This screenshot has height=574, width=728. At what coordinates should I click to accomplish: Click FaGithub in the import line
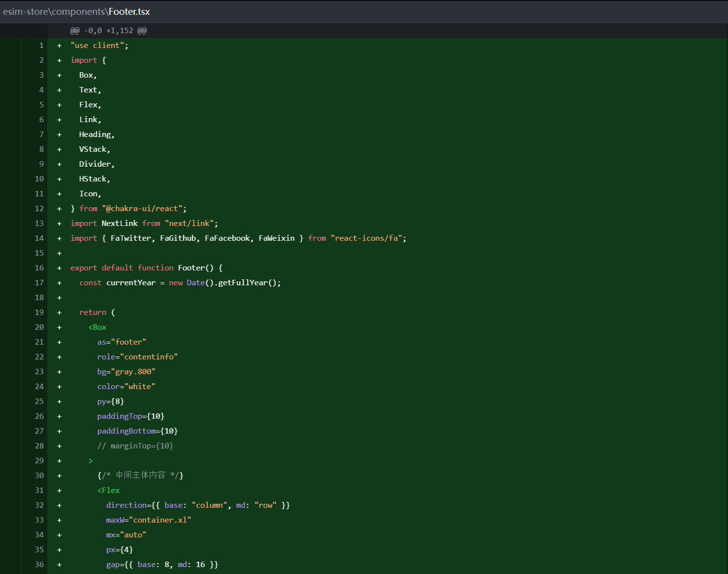(178, 238)
